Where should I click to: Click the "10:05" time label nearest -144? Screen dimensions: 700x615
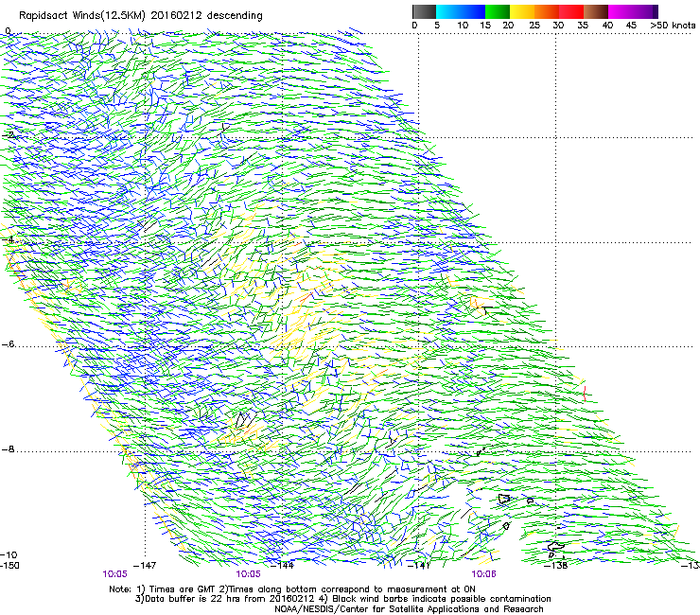(x=248, y=574)
